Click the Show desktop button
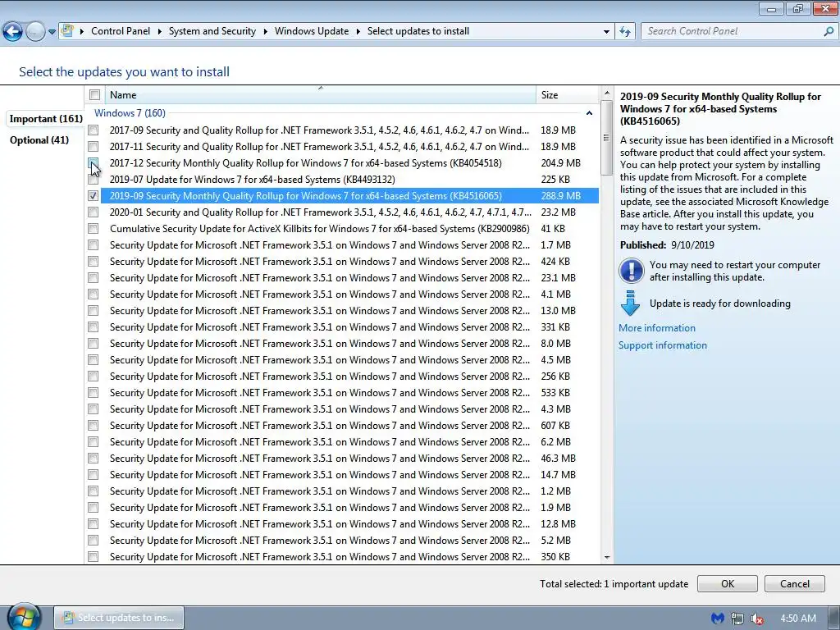840x630 pixels. point(834,618)
